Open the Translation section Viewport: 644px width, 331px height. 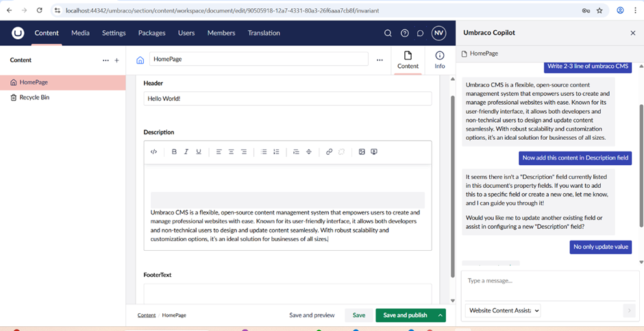coord(264,34)
